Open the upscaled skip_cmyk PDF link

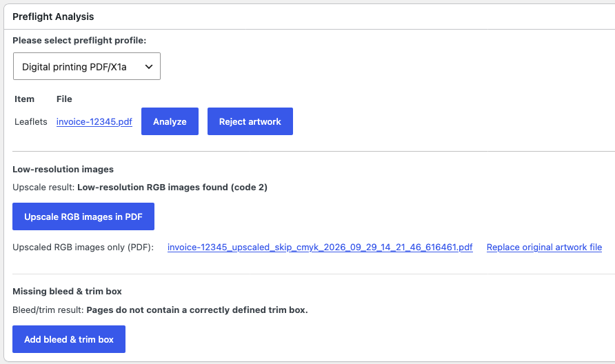coord(320,247)
